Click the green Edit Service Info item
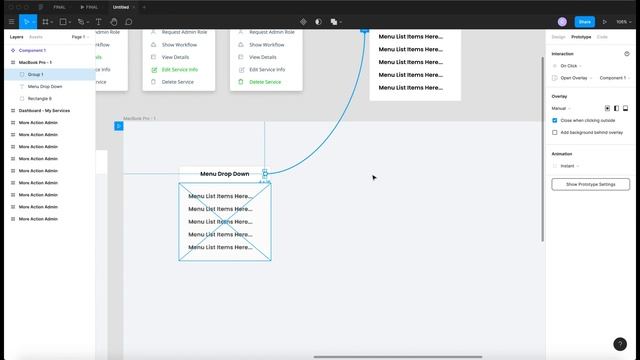The height and width of the screenshot is (360, 640). pos(180,70)
